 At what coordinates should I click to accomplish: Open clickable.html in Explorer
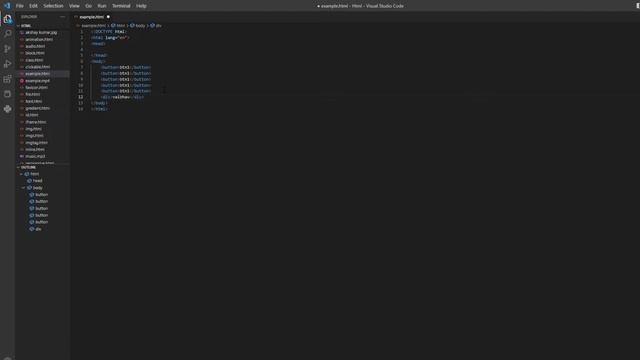(x=38, y=67)
